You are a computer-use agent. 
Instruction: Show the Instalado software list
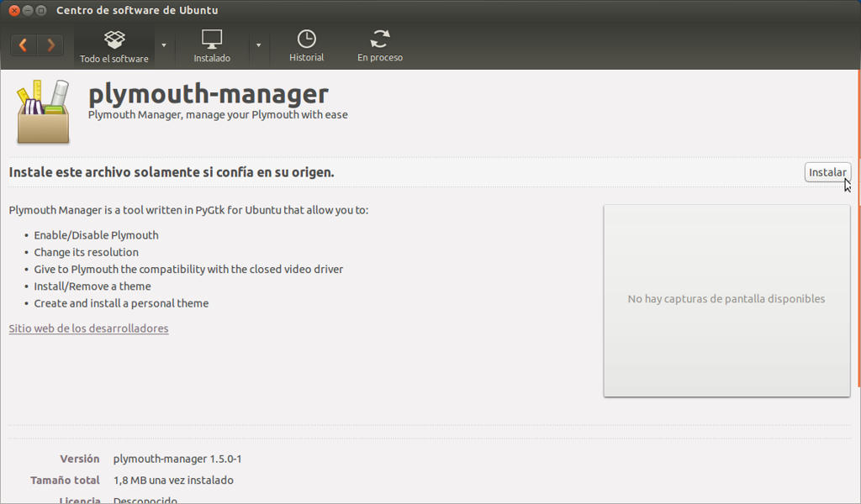[212, 46]
